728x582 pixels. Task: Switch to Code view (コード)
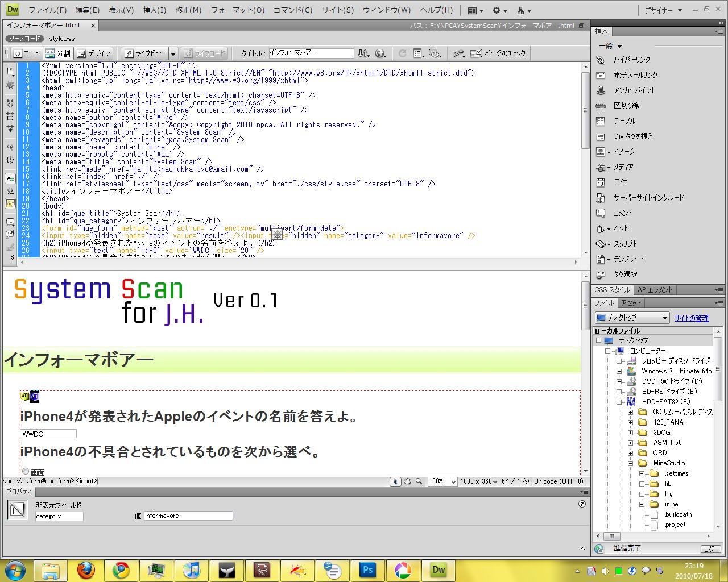(x=27, y=53)
